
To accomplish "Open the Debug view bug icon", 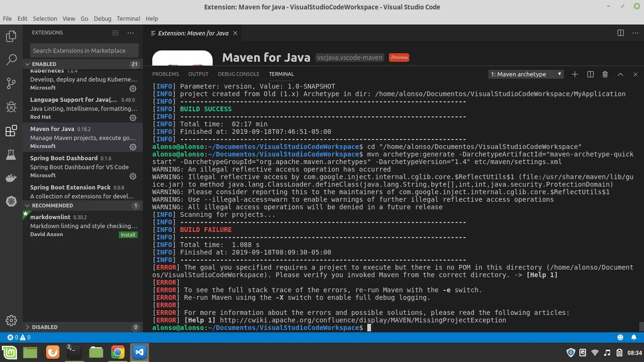I will [11, 107].
